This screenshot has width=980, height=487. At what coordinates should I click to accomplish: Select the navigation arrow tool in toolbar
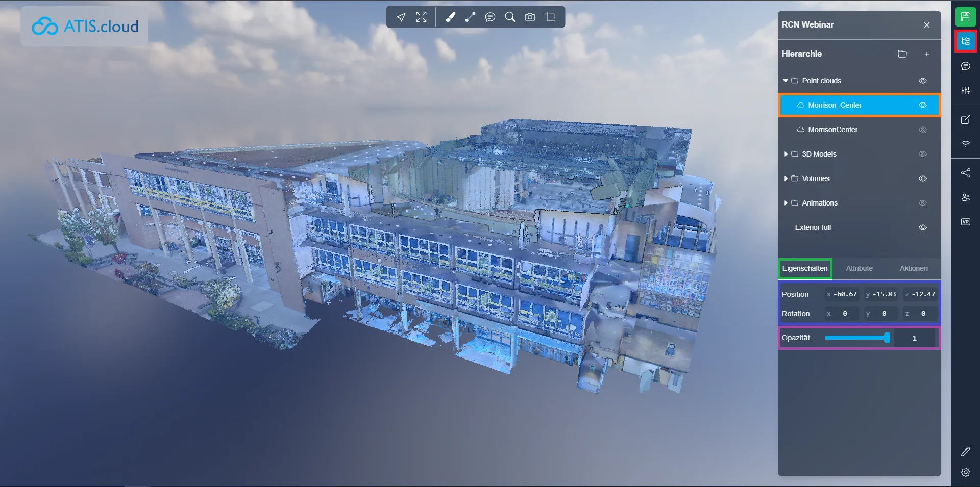point(401,17)
